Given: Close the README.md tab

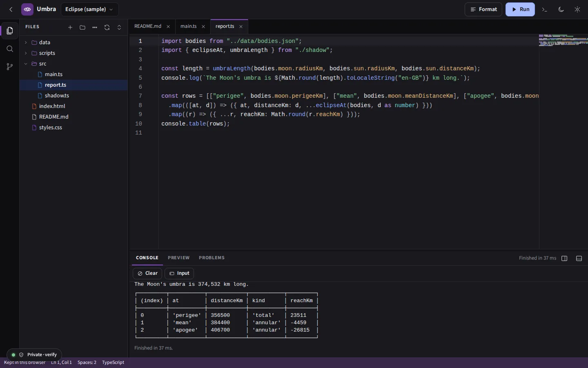Looking at the screenshot, I should pos(168,27).
